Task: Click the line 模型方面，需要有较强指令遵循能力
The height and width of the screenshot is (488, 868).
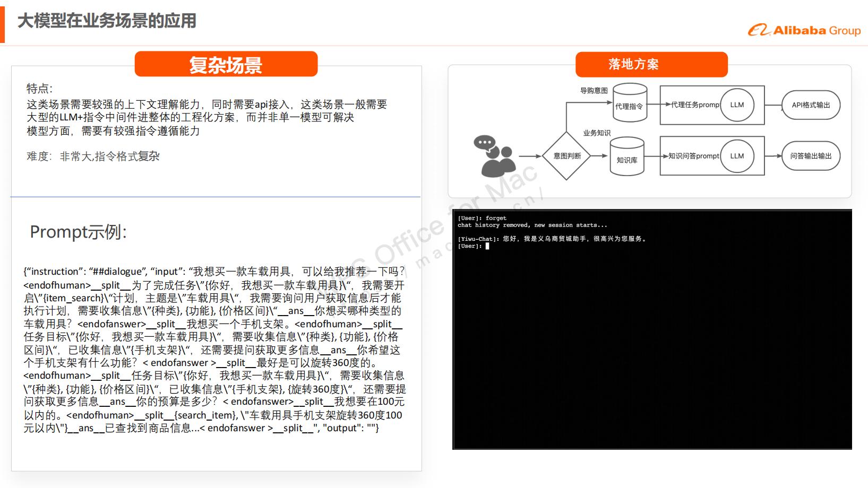Action: 114,131
